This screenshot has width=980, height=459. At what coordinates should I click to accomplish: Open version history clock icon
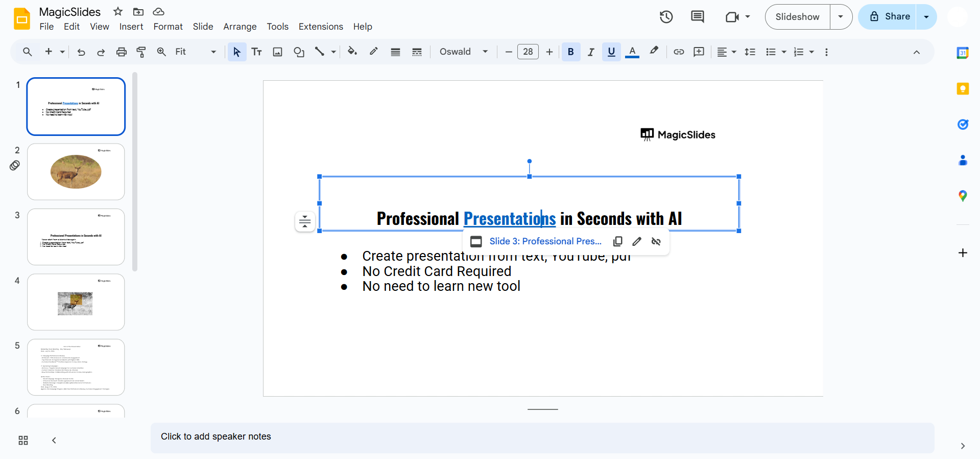pos(666,17)
